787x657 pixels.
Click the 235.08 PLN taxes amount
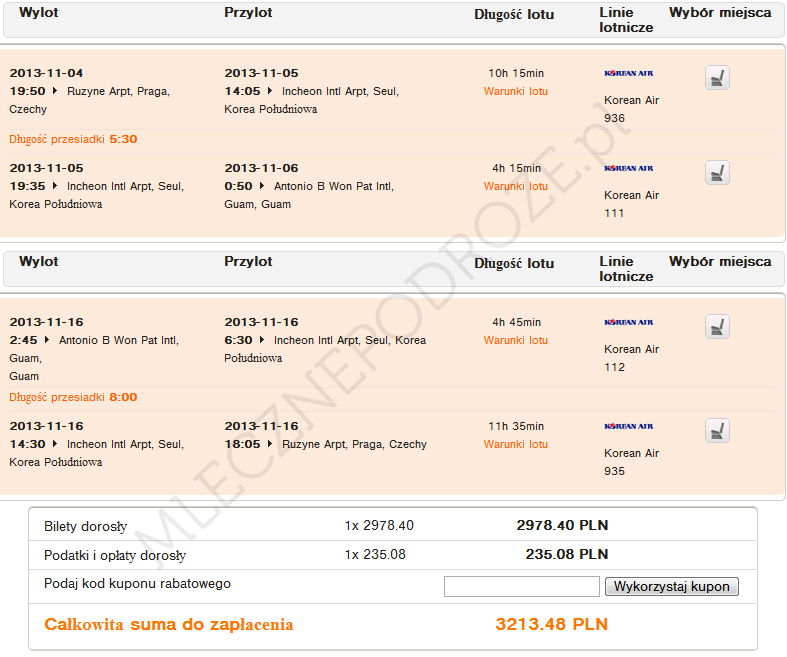[x=567, y=554]
